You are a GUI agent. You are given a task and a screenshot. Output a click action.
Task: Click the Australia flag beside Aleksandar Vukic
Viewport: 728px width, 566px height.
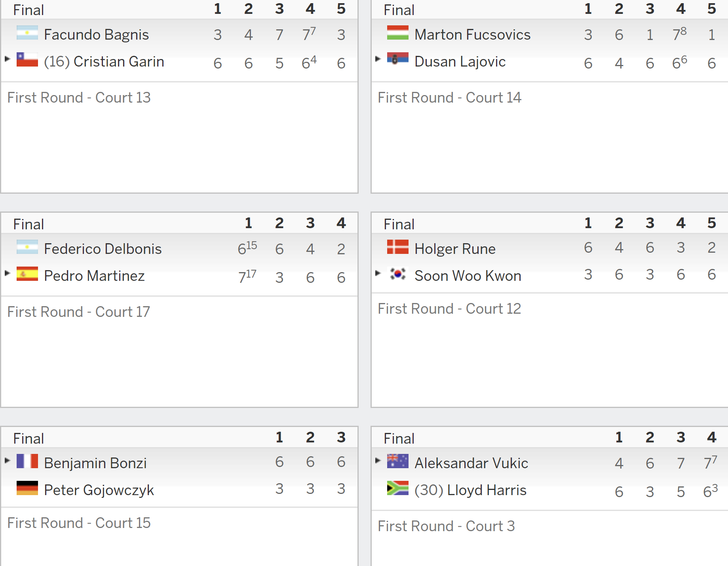pyautogui.click(x=398, y=461)
